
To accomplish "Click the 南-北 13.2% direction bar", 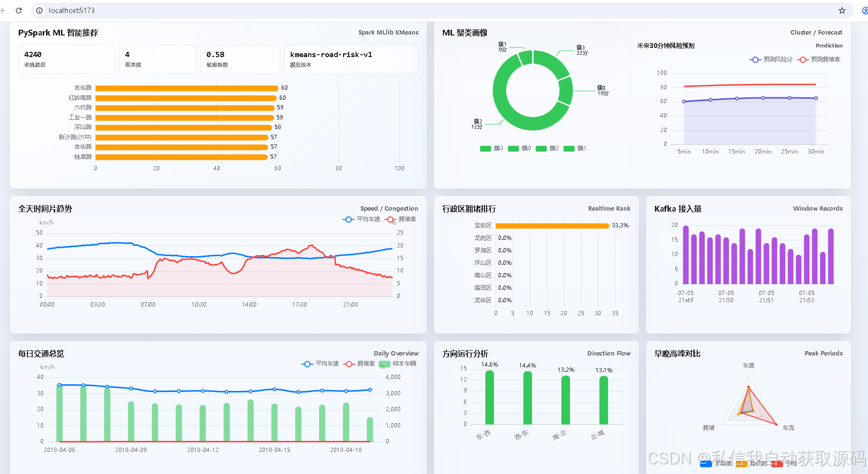I will click(566, 400).
